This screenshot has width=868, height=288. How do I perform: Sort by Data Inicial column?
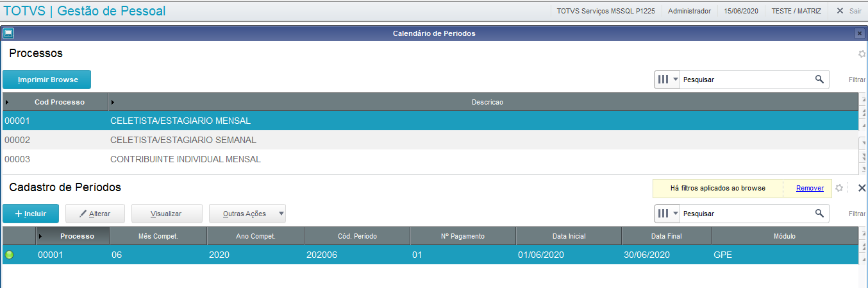pyautogui.click(x=569, y=236)
